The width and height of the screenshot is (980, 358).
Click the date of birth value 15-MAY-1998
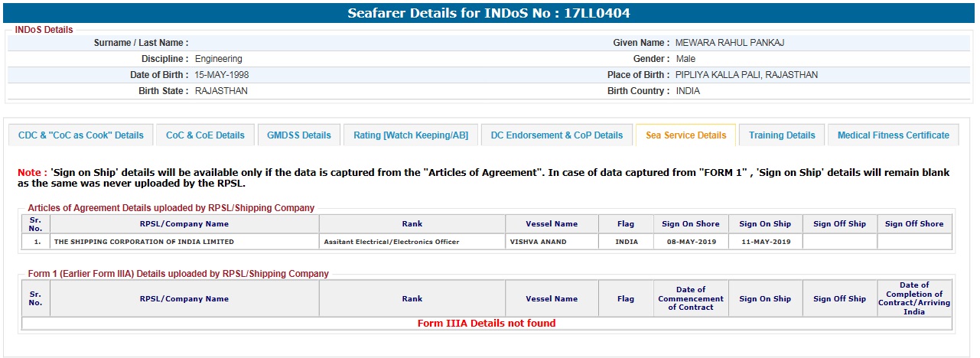pyautogui.click(x=222, y=75)
